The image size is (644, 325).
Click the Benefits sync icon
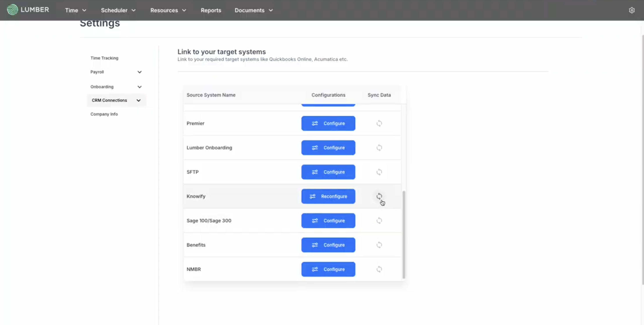(x=379, y=245)
